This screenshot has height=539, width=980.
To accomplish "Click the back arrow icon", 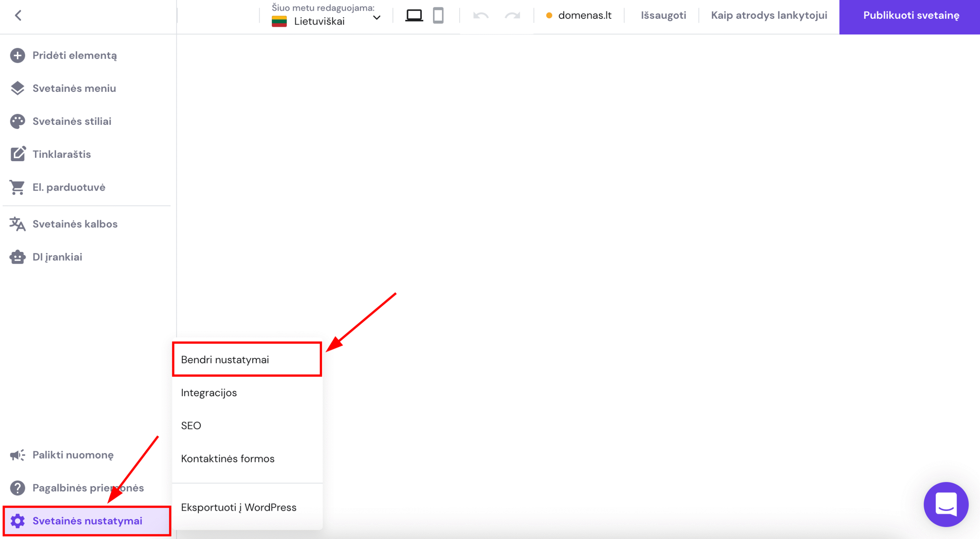I will coord(18,15).
